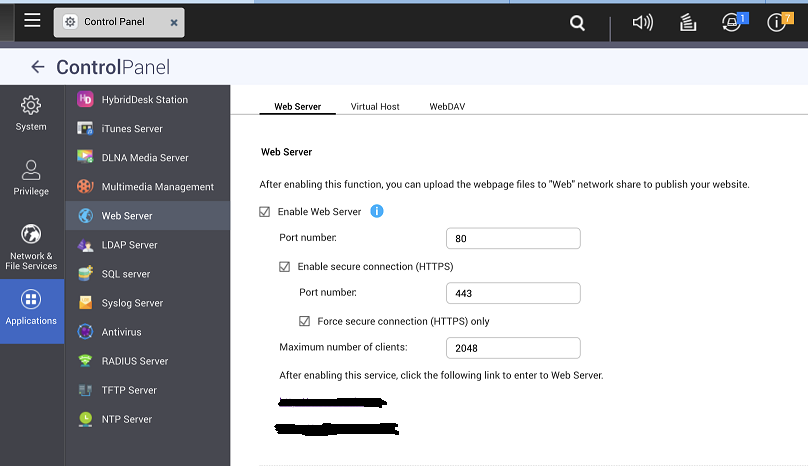Click the SQL server database icon
This screenshot has width=808, height=466.
pos(85,273)
